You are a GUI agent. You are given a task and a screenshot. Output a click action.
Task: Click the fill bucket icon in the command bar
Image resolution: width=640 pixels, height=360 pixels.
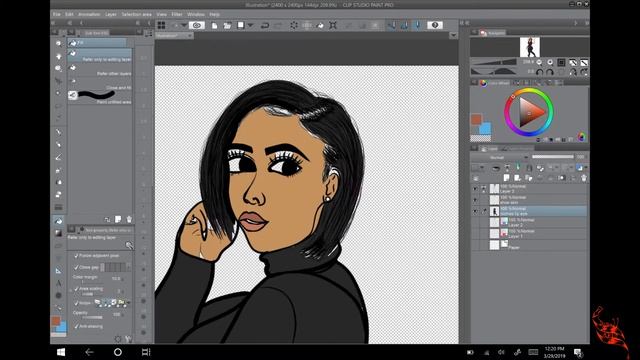(x=320, y=25)
